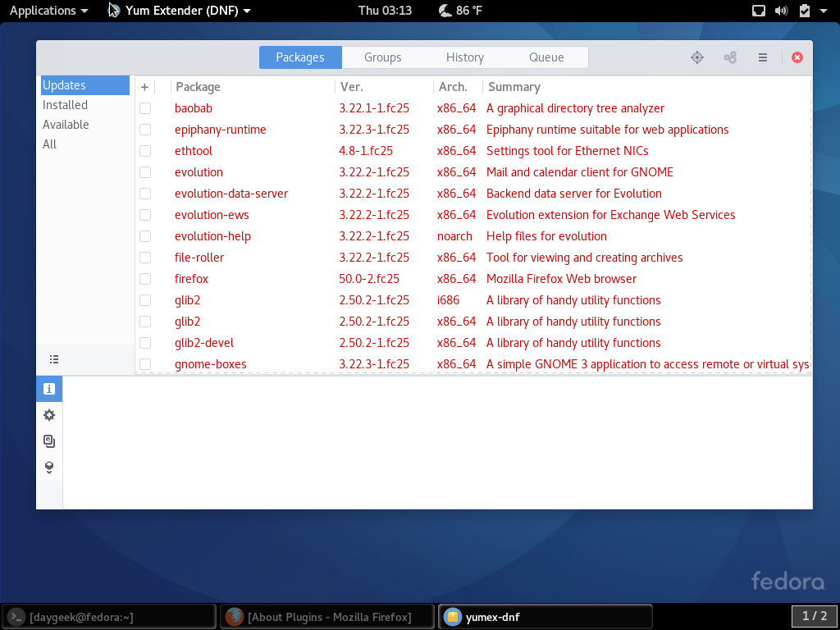
Task: Switch to About Plugins Firefox window
Action: [x=327, y=617]
